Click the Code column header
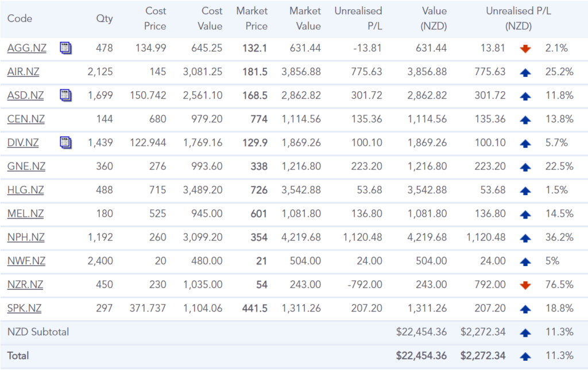Image resolution: width=588 pixels, height=370 pixels. [20, 18]
